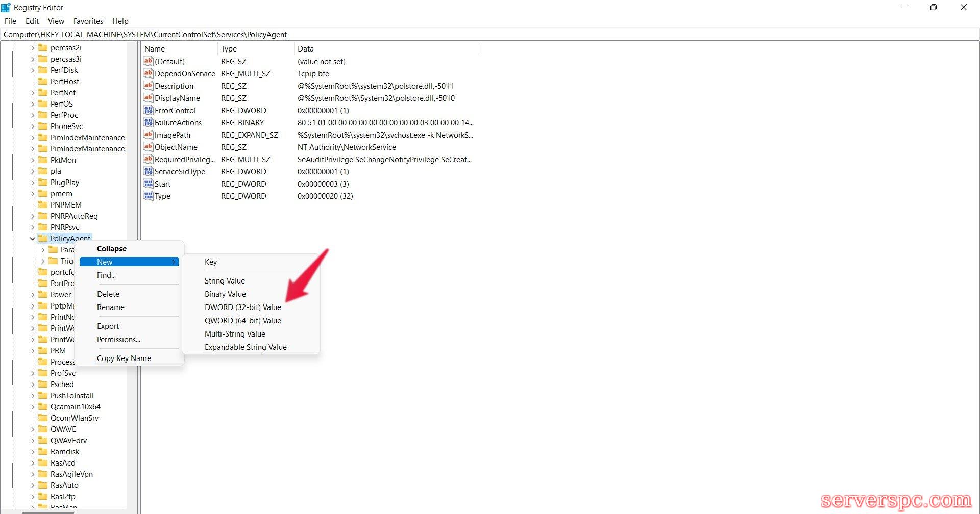Select Permissions... in context menu

(x=118, y=339)
